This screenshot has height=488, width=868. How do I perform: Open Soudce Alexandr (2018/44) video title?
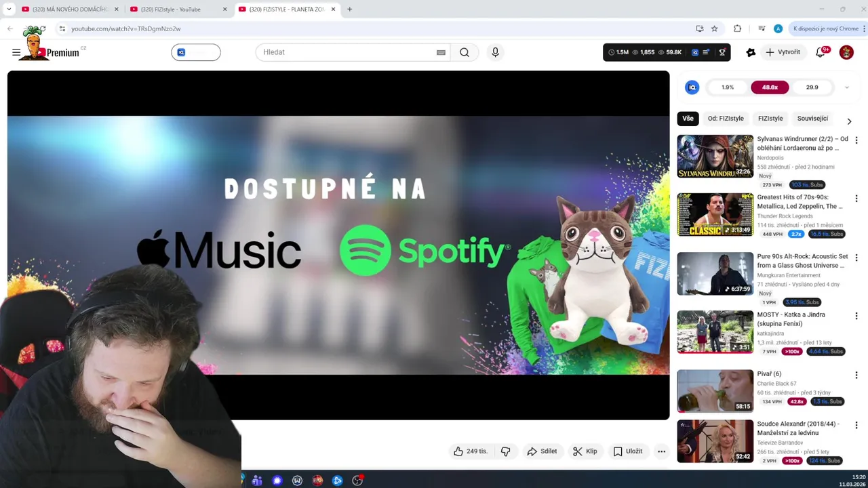[x=798, y=428]
